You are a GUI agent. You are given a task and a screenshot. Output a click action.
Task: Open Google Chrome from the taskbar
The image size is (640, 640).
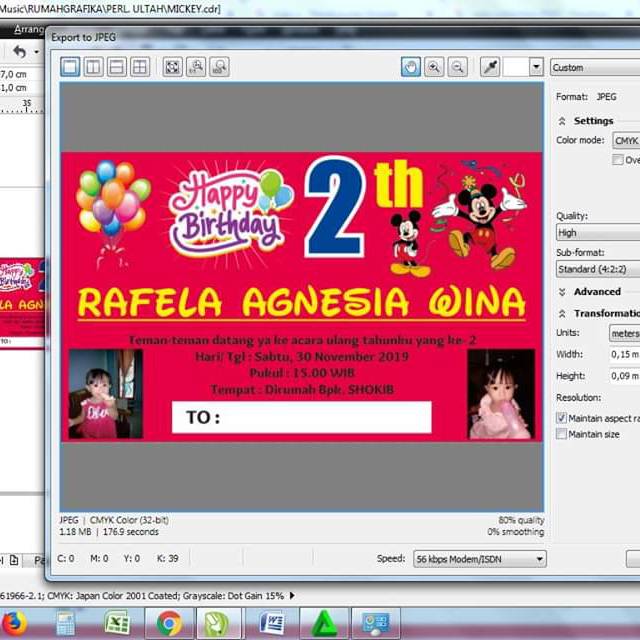(168, 623)
